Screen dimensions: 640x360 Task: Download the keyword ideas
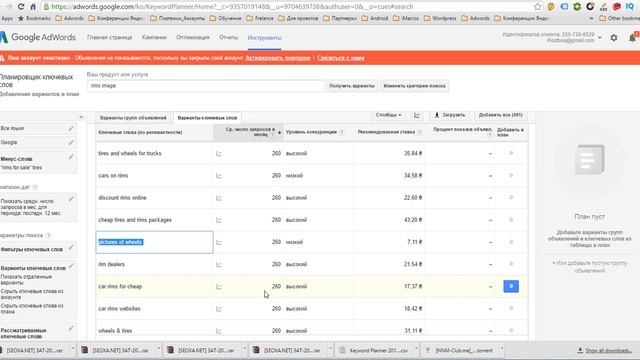449,115
